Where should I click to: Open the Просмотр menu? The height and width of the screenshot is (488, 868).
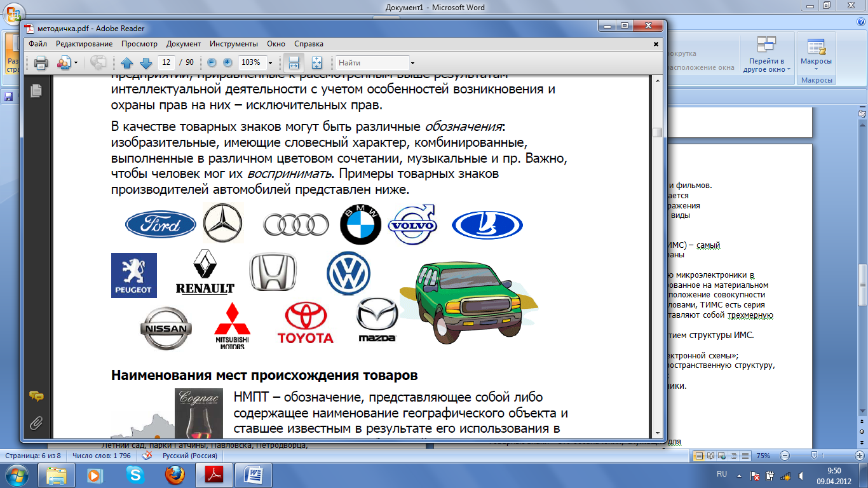(x=139, y=44)
